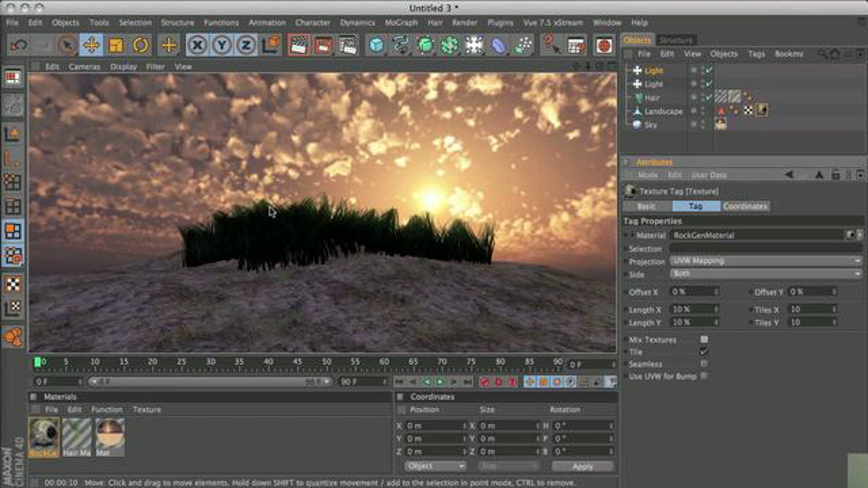Click the green HyperNURBS generator icon
The width and height of the screenshot is (868, 488).
(425, 46)
